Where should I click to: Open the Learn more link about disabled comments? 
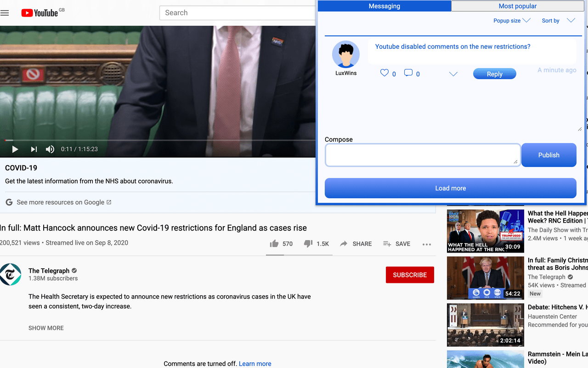(x=255, y=363)
